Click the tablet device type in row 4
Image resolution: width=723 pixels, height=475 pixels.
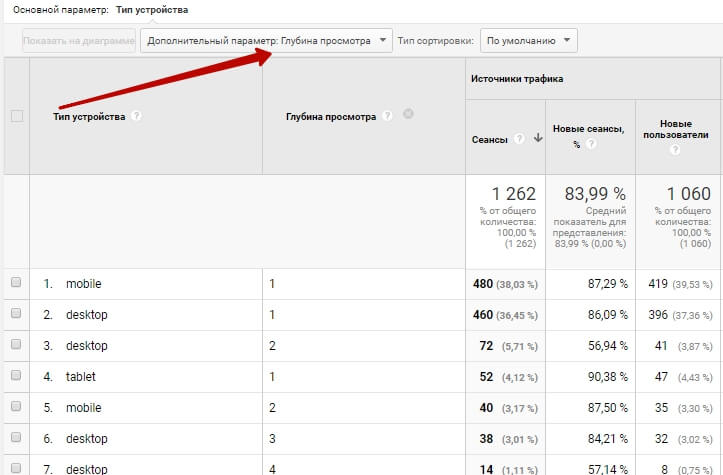pyautogui.click(x=81, y=377)
